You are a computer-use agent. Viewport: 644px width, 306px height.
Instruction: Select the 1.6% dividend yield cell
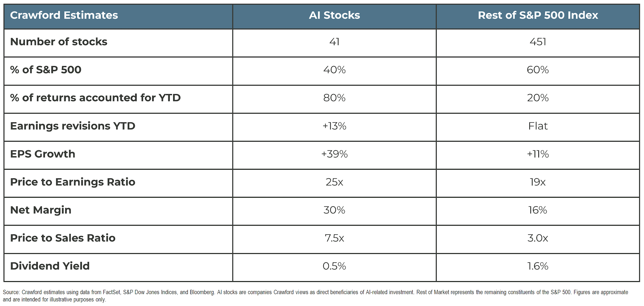538,267
